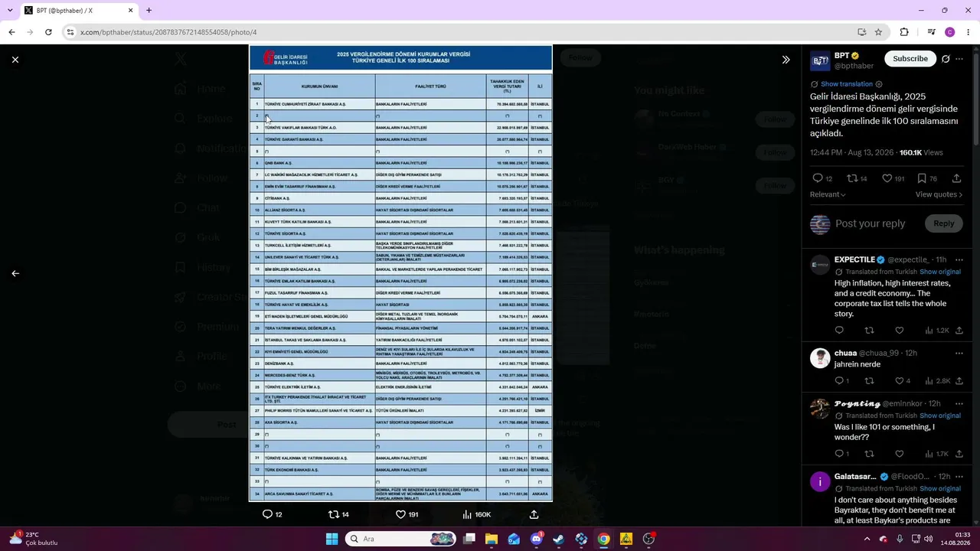
Task: Click the Reply button
Action: point(944,223)
